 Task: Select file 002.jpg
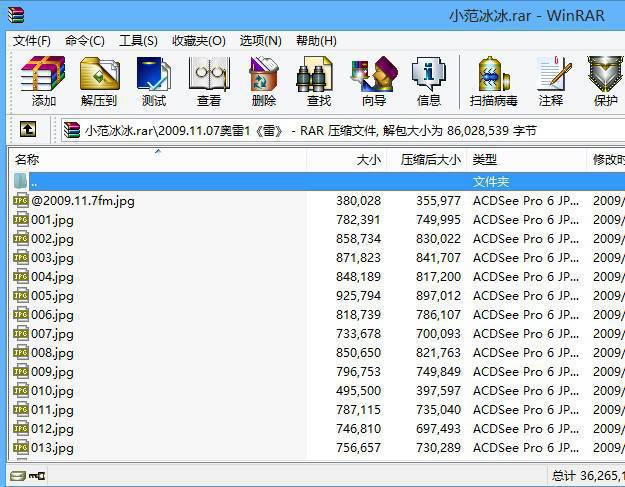(52, 239)
